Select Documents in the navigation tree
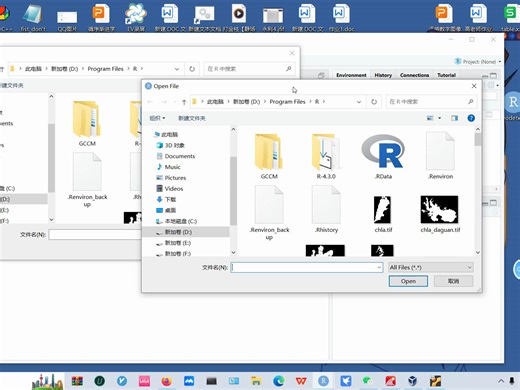This screenshot has width=520, height=390. click(x=176, y=156)
